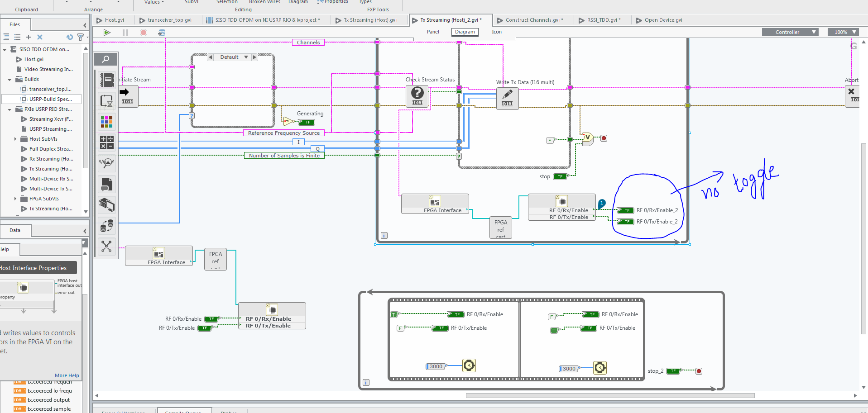868x413 pixels.
Task: Click the collapse list icon in Files
Action: click(17, 37)
